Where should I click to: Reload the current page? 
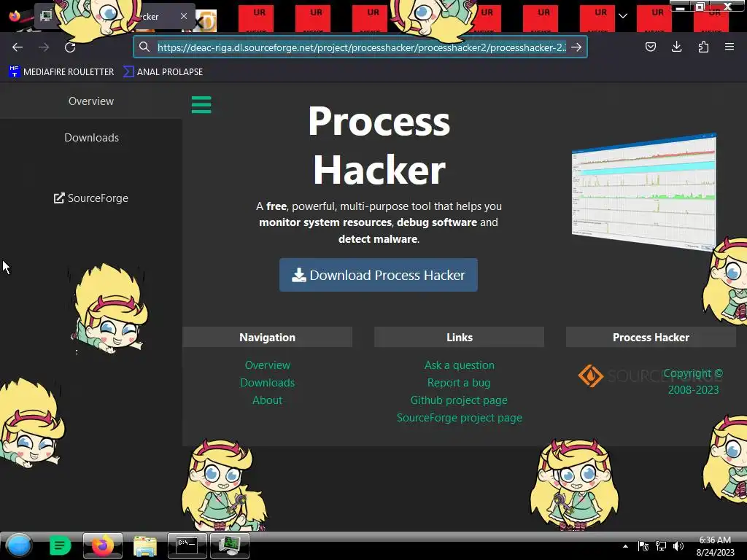[x=70, y=47]
